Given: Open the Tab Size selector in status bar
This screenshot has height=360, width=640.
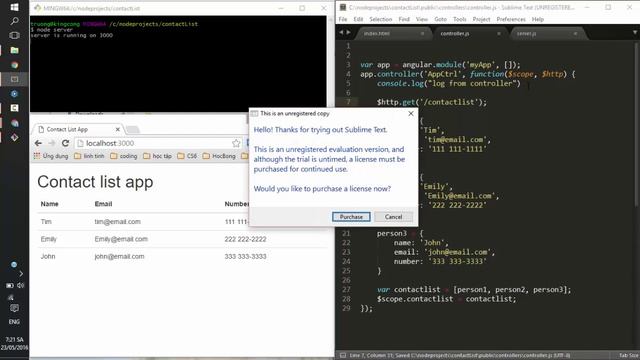Looking at the screenshot, I should point(629,356).
